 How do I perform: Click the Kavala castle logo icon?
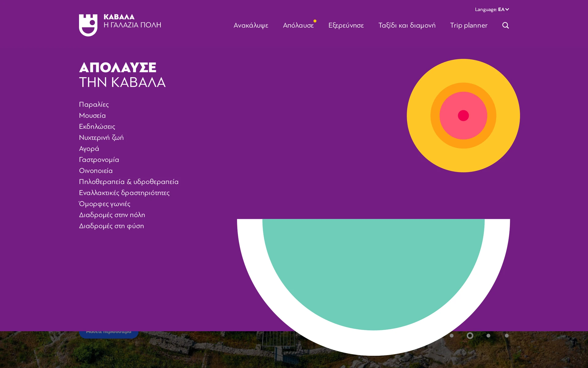(x=88, y=25)
